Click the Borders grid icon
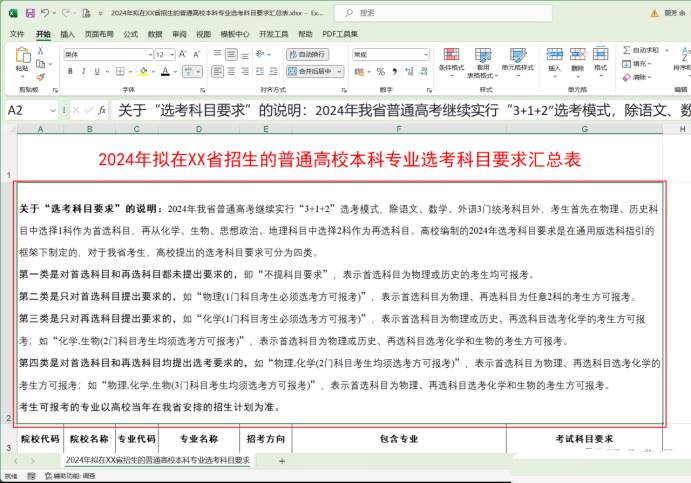691x483 pixels. tap(120, 71)
